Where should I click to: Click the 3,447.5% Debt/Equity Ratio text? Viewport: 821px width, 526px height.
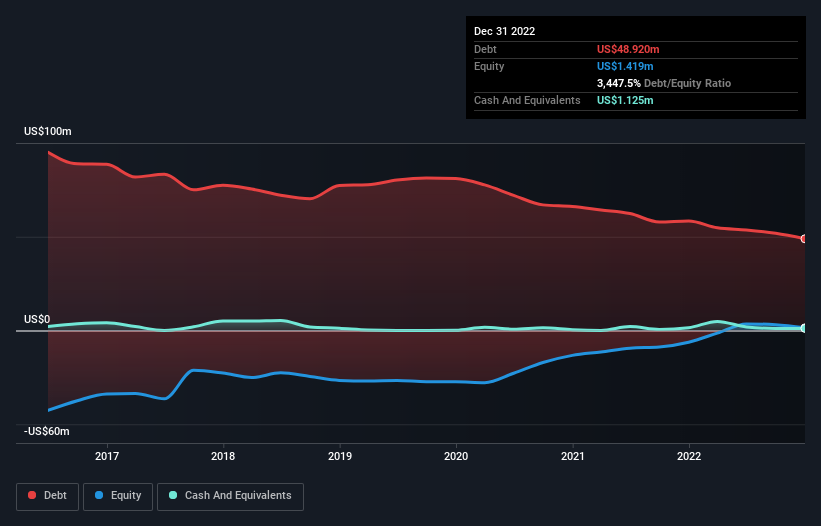[x=664, y=83]
